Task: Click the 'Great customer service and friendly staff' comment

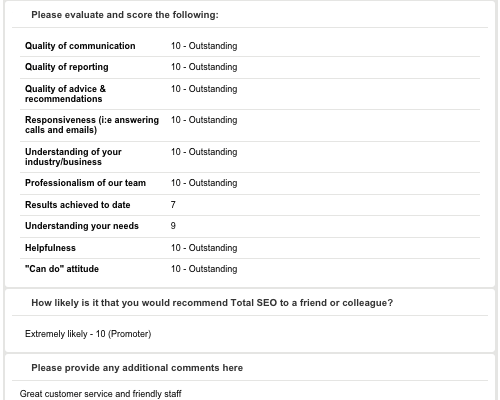Action: [x=101, y=394]
